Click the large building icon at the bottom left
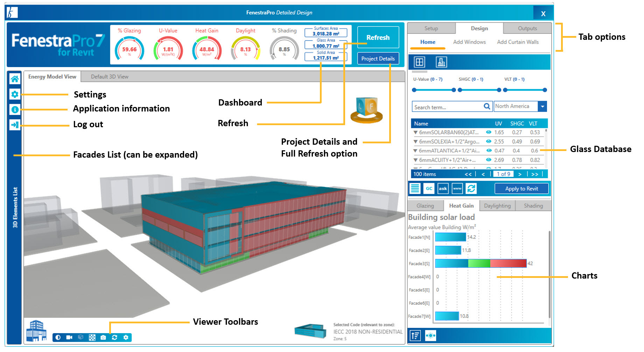This screenshot has width=644, height=352. (36, 331)
